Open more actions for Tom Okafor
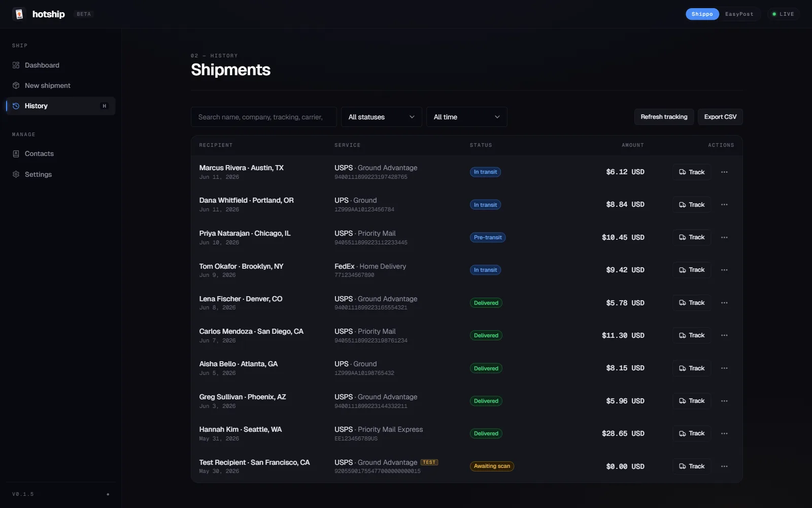Image resolution: width=812 pixels, height=508 pixels. pos(724,270)
